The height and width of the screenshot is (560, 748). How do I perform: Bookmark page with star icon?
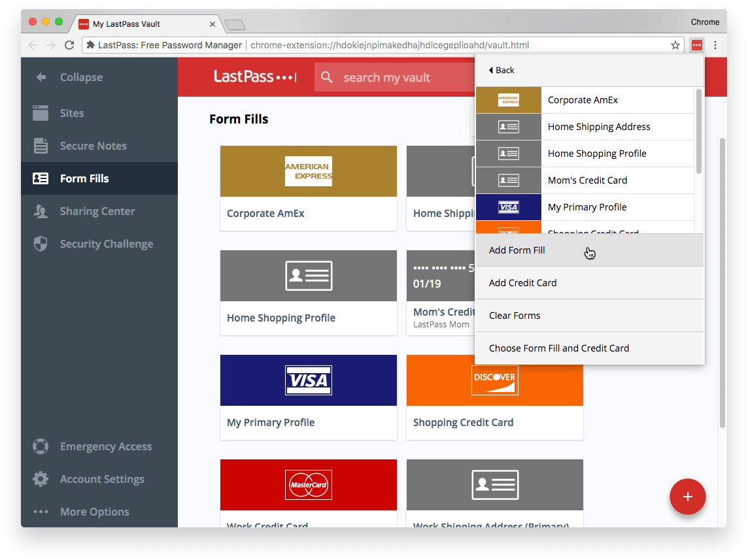(675, 45)
